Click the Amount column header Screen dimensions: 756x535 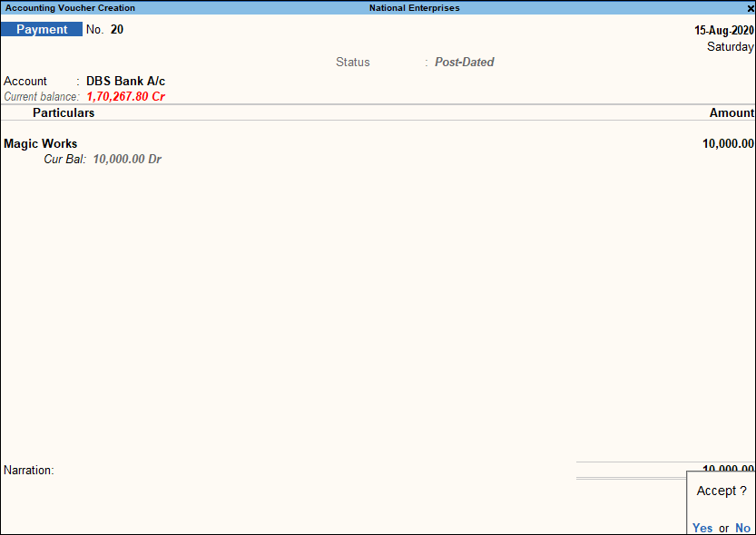(732, 112)
